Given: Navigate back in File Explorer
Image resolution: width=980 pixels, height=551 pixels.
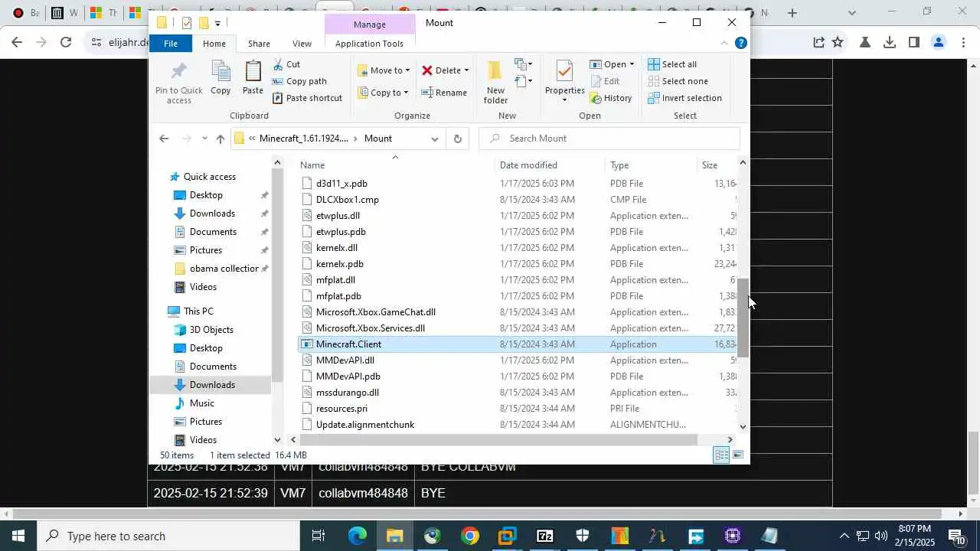Looking at the screenshot, I should click(163, 139).
